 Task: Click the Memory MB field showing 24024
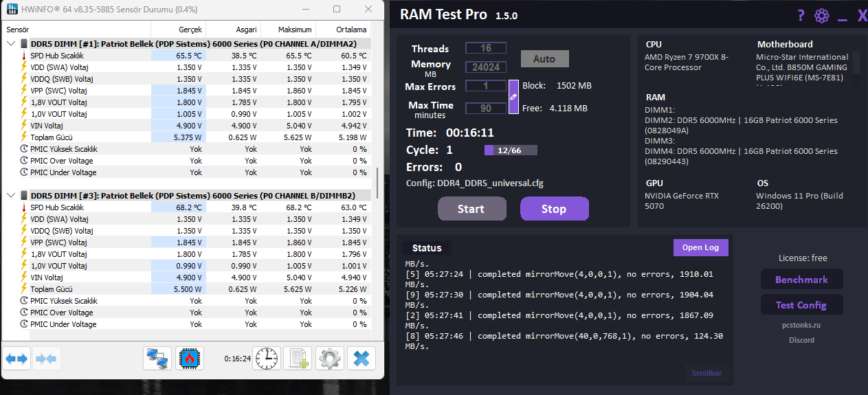click(486, 67)
